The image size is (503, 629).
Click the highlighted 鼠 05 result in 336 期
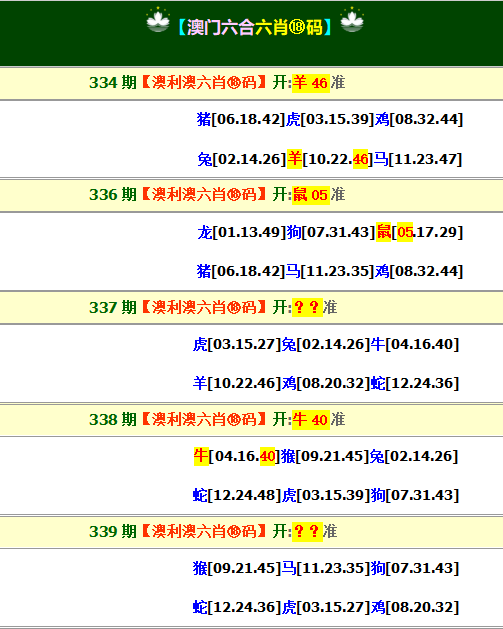[x=310, y=195]
